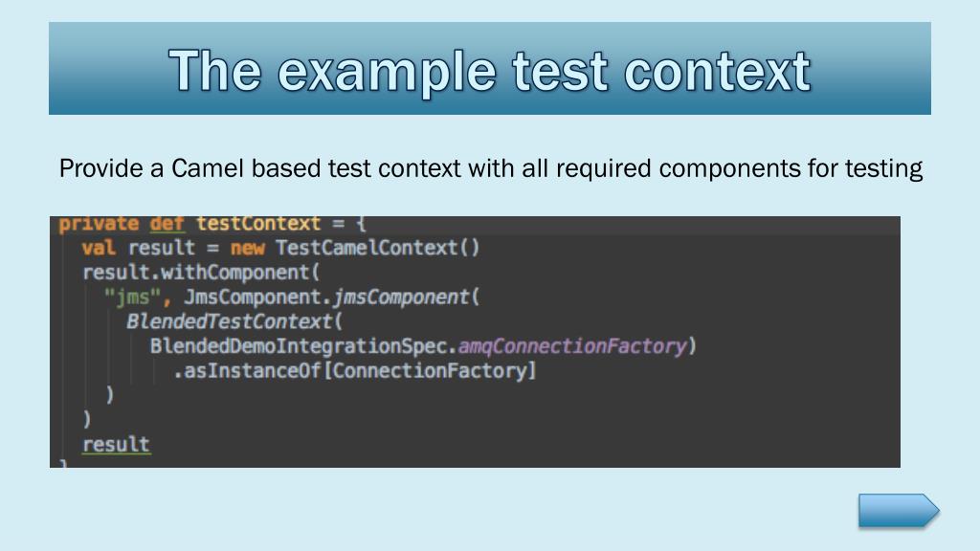Click 'TestCamelContext()' constructor call
Screen dimensions: 980x551
[x=377, y=248]
